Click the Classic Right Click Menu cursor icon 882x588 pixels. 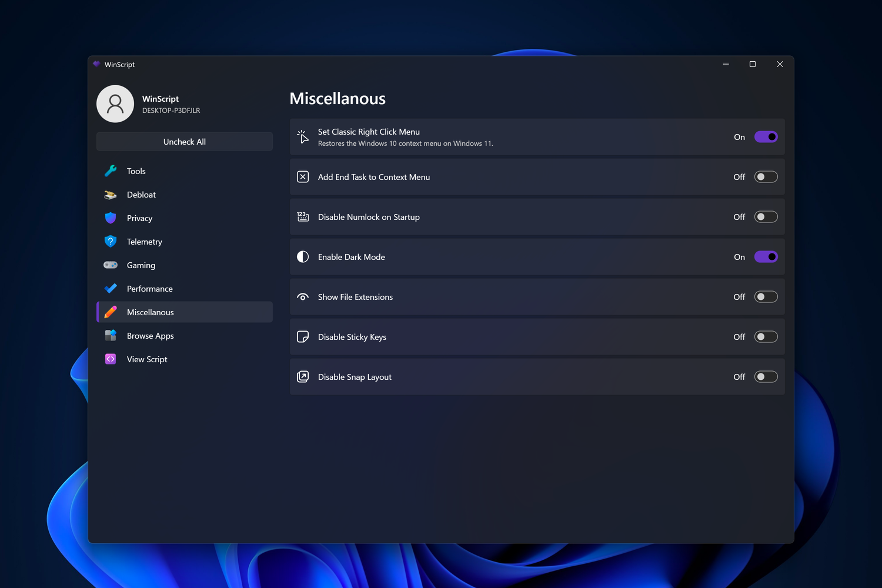pos(303,137)
